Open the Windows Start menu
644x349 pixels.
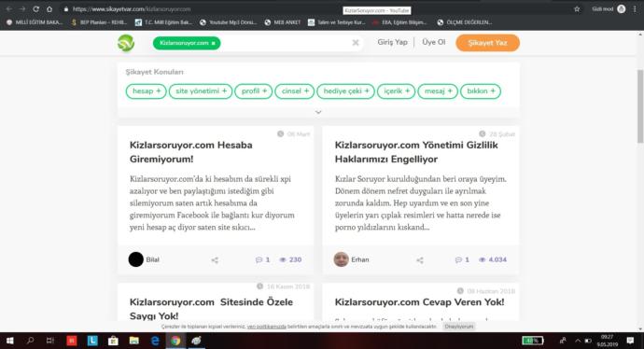(x=10, y=341)
